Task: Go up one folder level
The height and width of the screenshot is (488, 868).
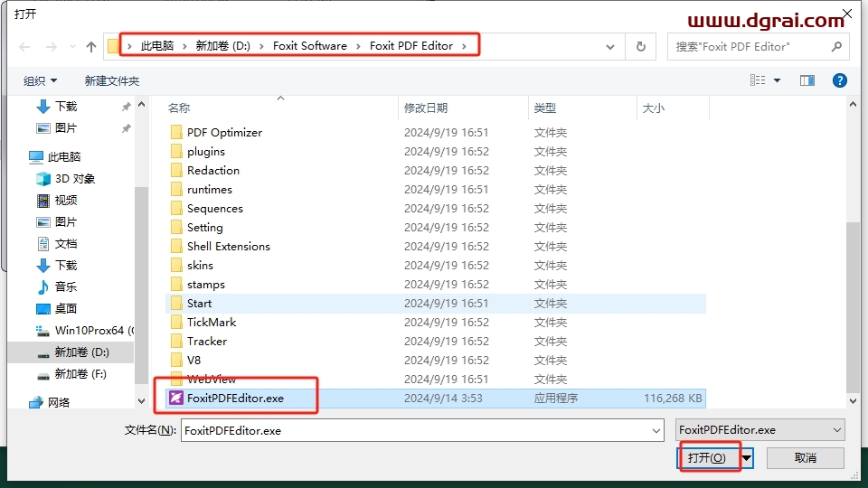Action: point(91,47)
